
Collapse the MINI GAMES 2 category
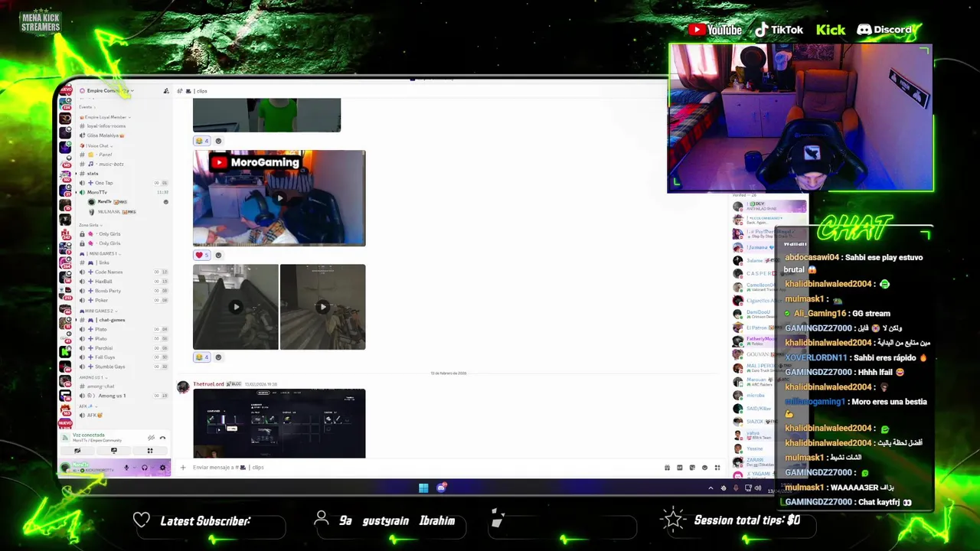coord(100,311)
